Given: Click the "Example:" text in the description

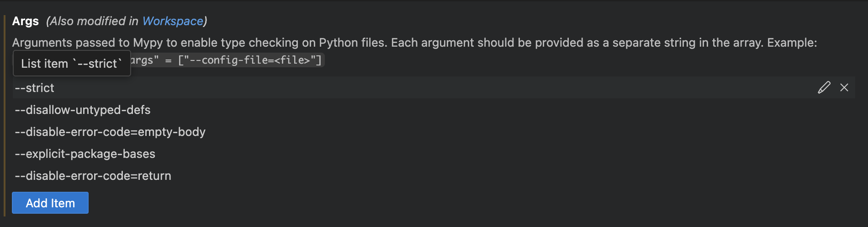Looking at the screenshot, I should [x=792, y=43].
